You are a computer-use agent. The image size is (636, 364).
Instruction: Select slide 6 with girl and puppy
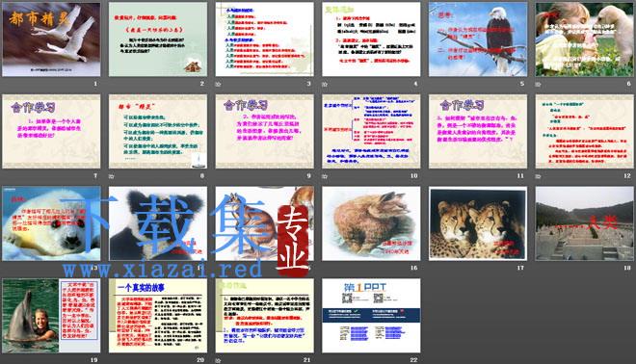click(585, 39)
